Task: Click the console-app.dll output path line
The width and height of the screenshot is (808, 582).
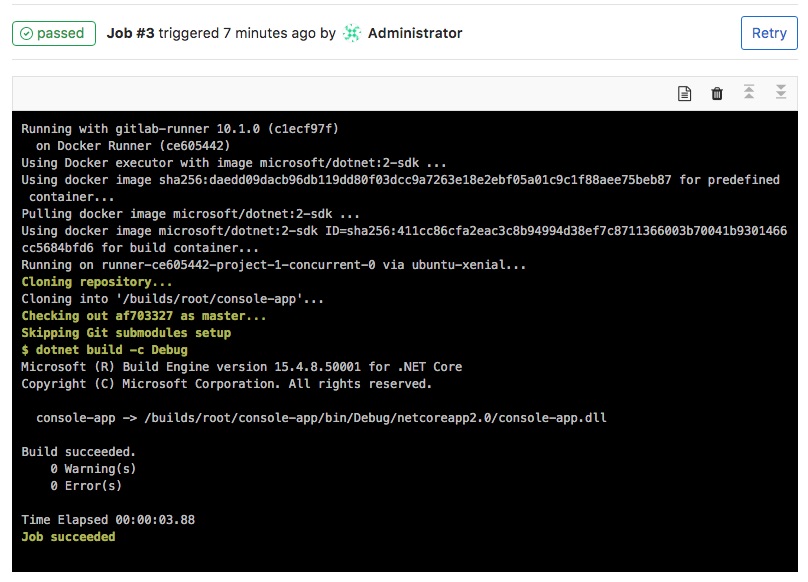Action: (322, 418)
